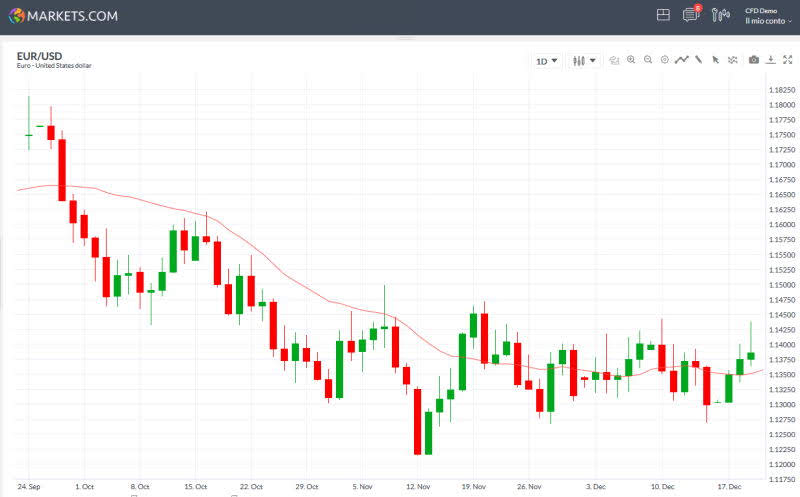Expand the candlestick chart type dropdown
This screenshot has width=800, height=497.
pyautogui.click(x=584, y=61)
